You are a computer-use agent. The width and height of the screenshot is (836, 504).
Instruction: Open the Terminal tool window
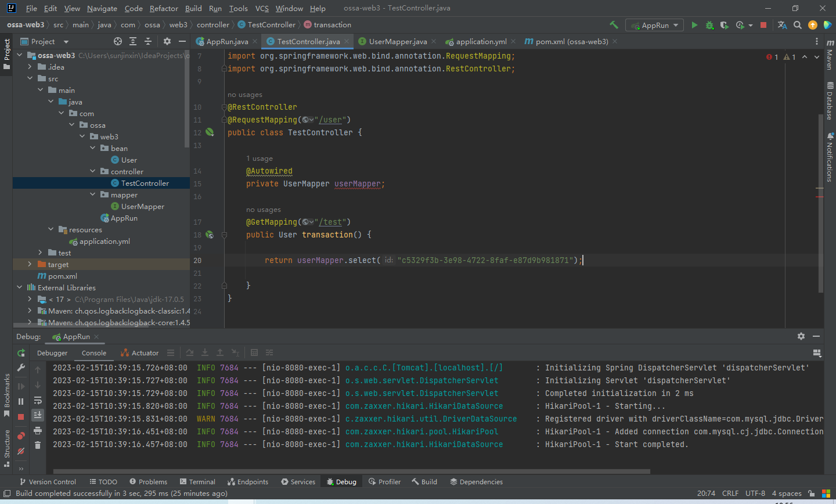(197, 482)
